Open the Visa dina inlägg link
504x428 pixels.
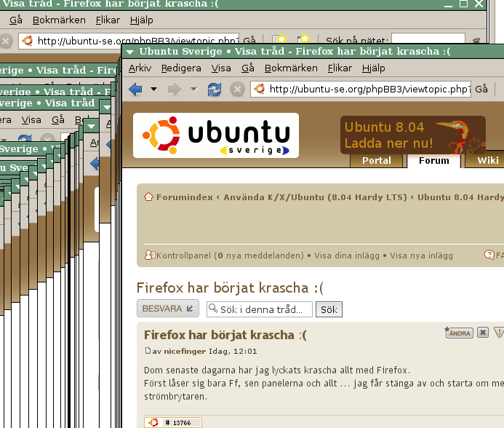[x=347, y=255]
